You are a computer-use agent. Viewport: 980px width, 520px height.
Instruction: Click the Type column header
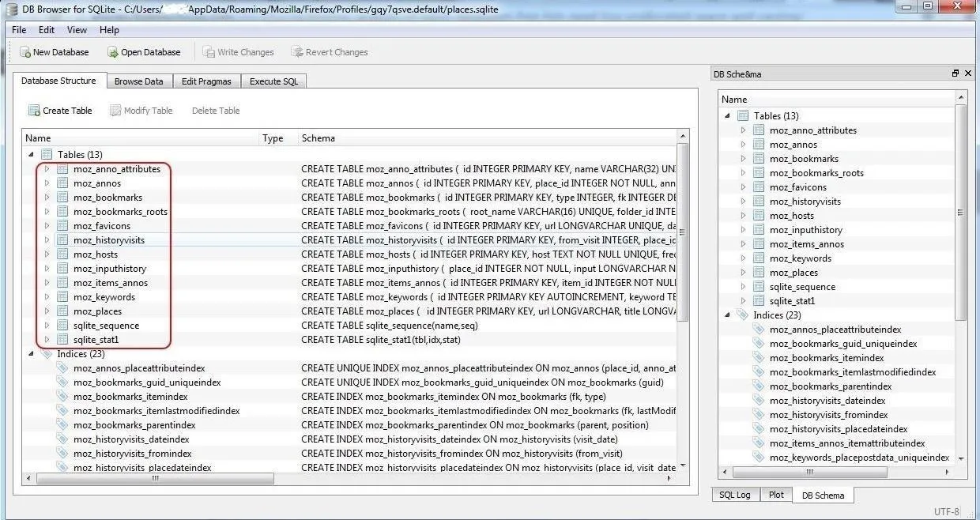[278, 138]
